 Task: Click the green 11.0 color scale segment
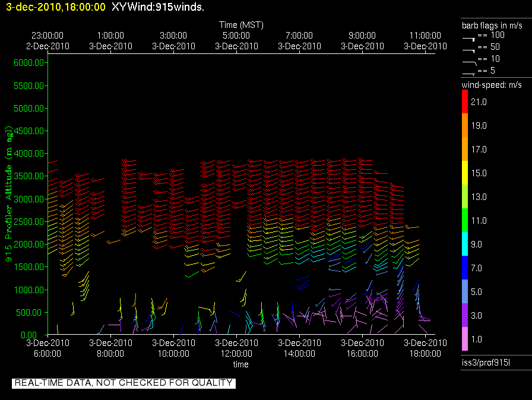click(465, 220)
